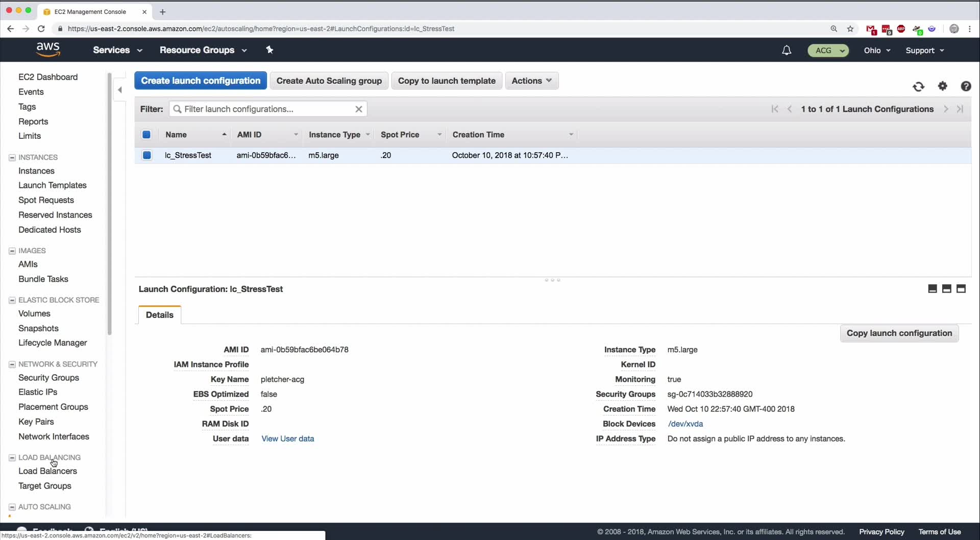The height and width of the screenshot is (540, 980).
Task: Click Create Auto Scaling group button
Action: [329, 81]
